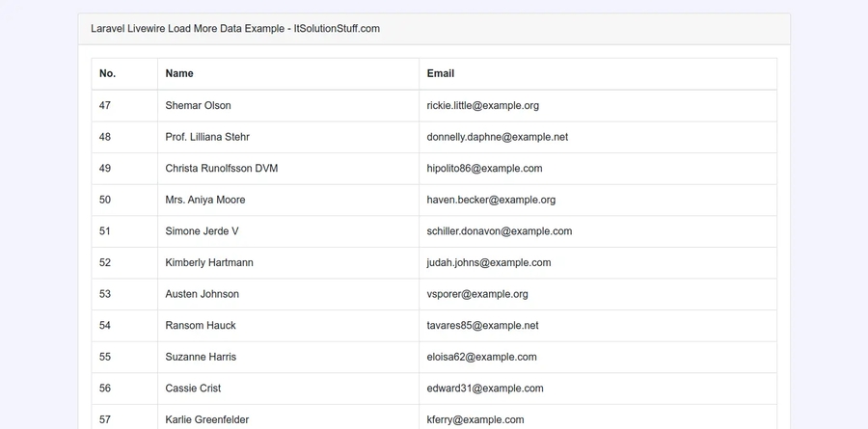The image size is (868, 429).
Task: Click the Email column header
Action: point(441,73)
